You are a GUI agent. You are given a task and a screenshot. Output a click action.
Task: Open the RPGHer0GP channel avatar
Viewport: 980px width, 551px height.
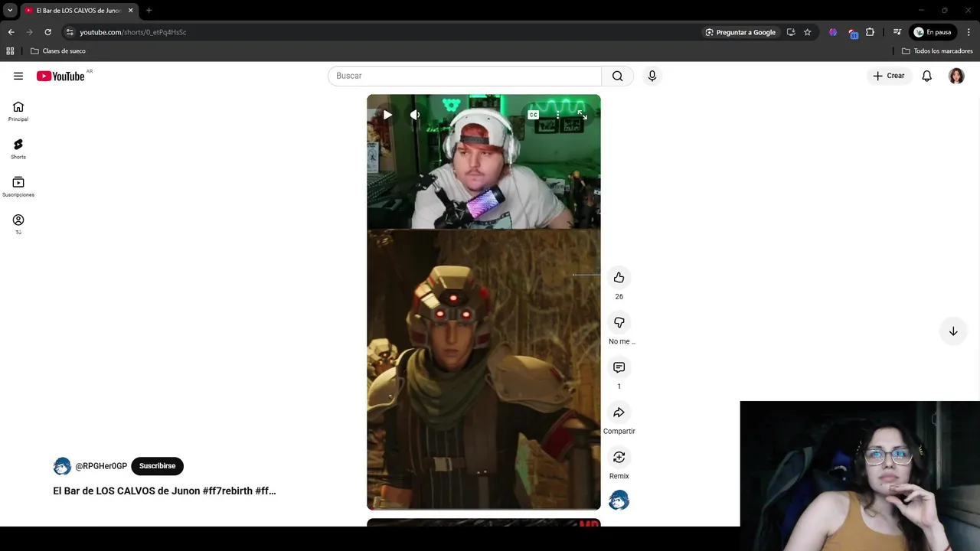[62, 466]
